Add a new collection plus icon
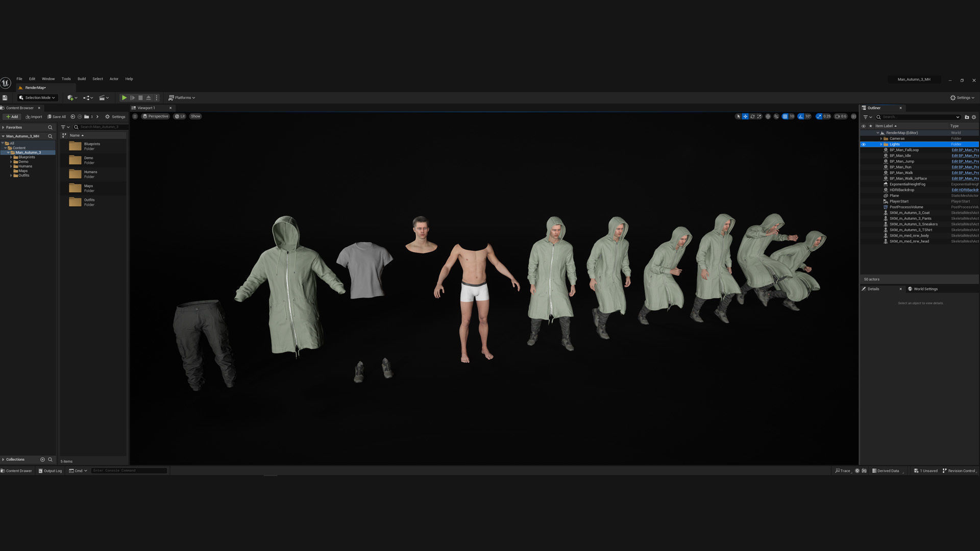The height and width of the screenshot is (551, 980). coord(42,460)
